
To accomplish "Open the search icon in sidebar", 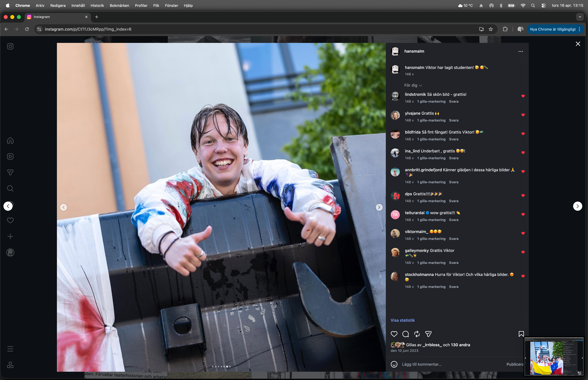I will (10, 188).
